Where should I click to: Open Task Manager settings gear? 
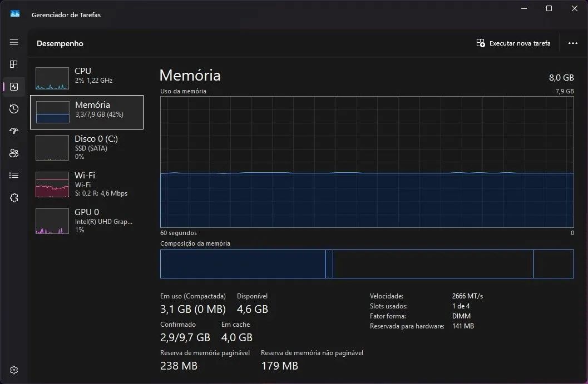[13, 370]
